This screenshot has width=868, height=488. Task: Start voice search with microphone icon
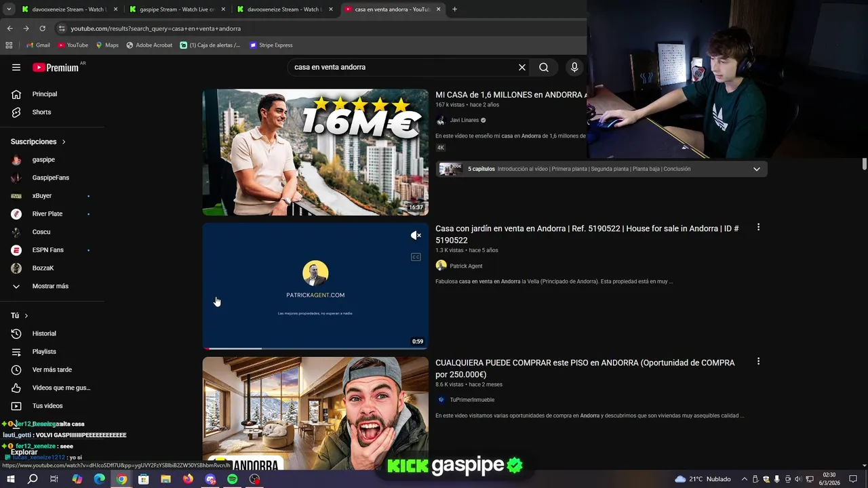point(574,67)
